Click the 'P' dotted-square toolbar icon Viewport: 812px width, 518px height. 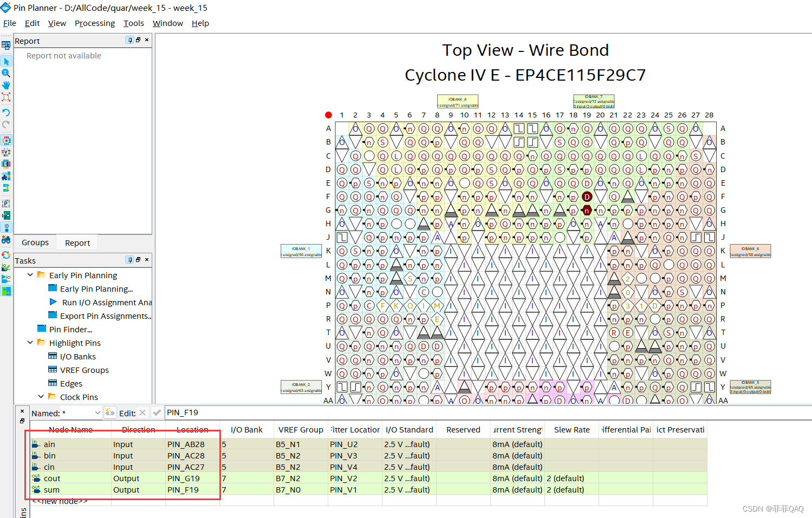tap(6, 204)
